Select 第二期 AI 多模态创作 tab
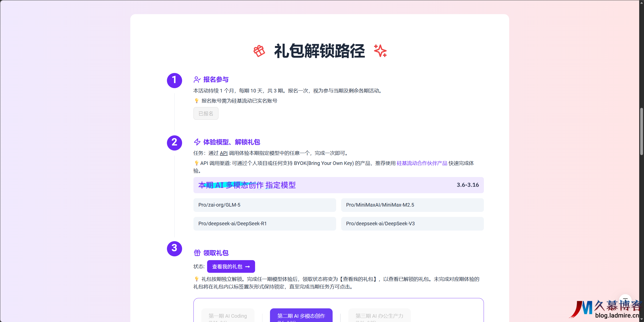This screenshot has height=322, width=644. coord(301,316)
